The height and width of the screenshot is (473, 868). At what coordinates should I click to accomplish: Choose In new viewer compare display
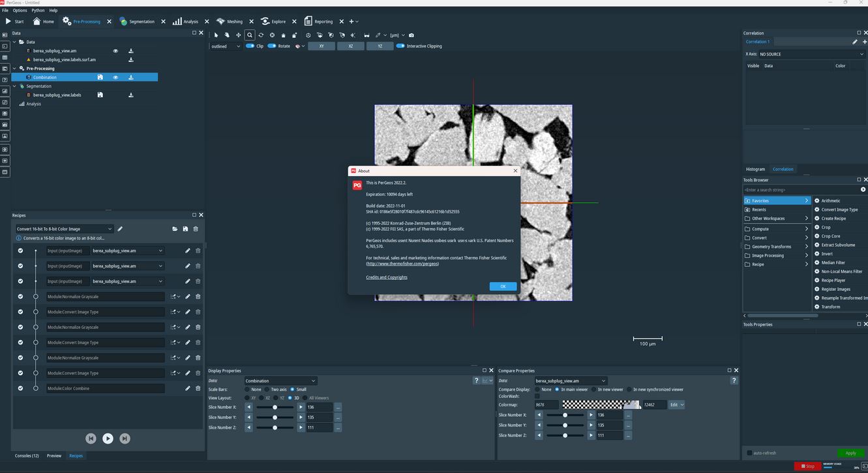click(593, 389)
